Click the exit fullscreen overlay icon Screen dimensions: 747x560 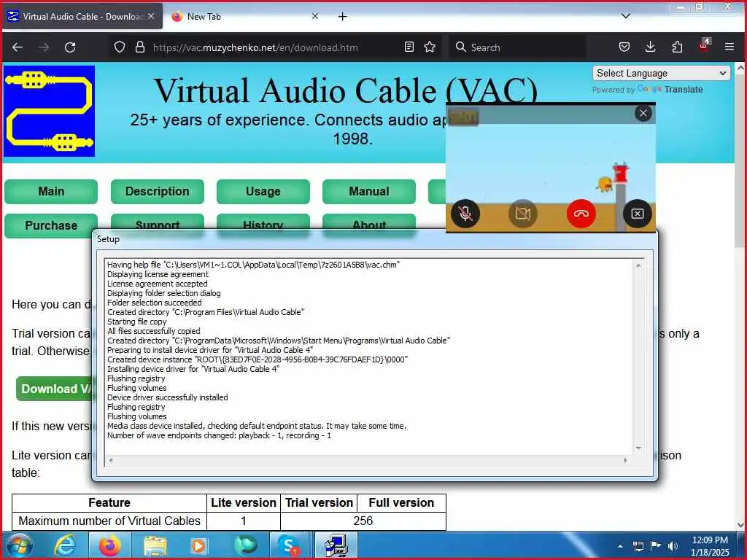coord(638,214)
